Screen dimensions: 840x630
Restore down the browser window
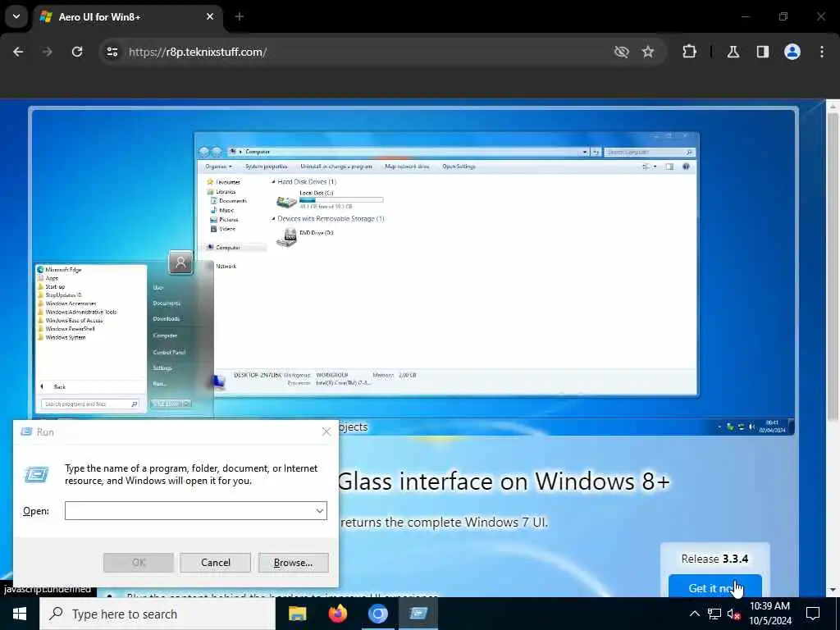[783, 16]
